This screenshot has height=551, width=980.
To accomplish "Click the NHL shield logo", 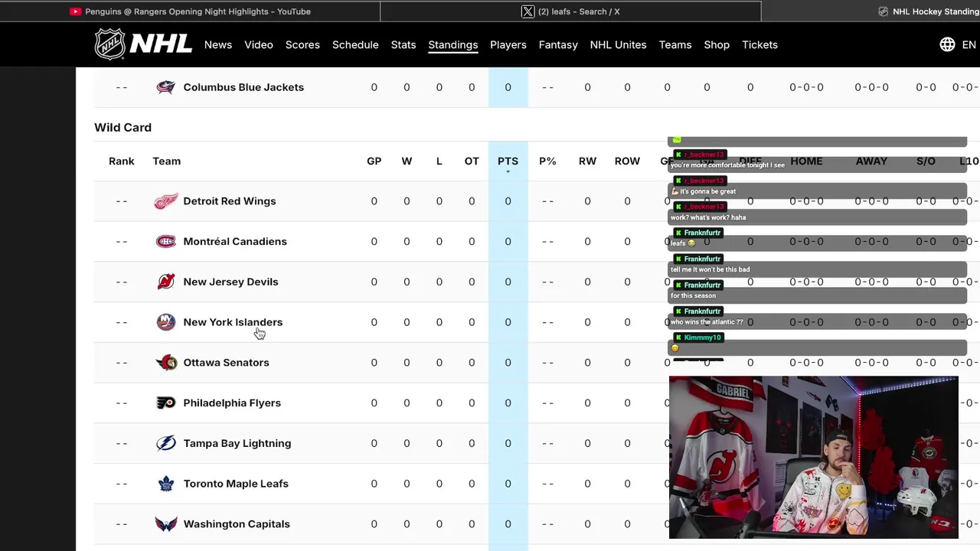I will pos(109,44).
